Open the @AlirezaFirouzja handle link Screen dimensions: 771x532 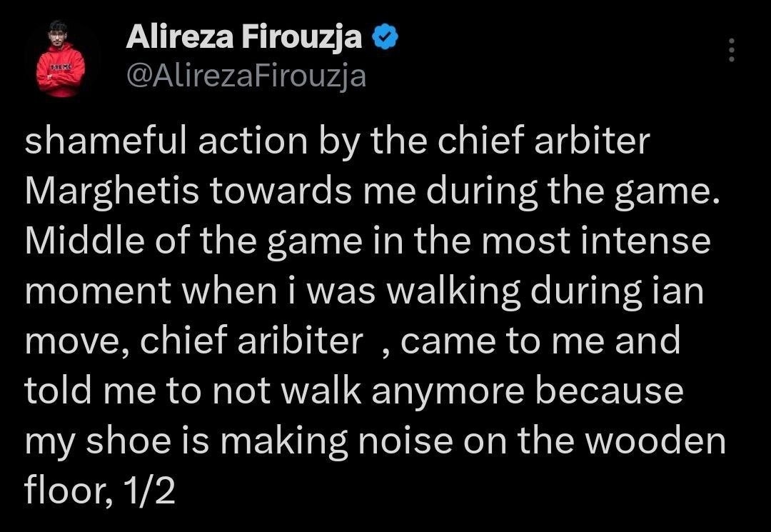click(x=246, y=74)
